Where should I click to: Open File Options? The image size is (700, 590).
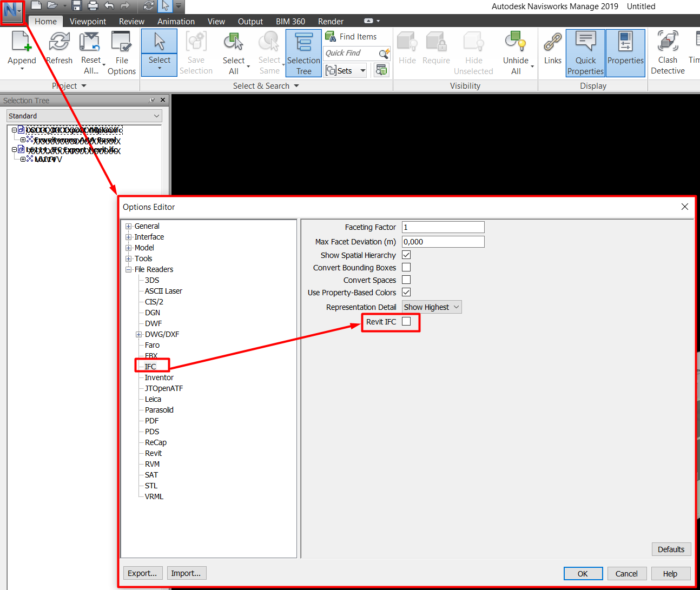121,52
